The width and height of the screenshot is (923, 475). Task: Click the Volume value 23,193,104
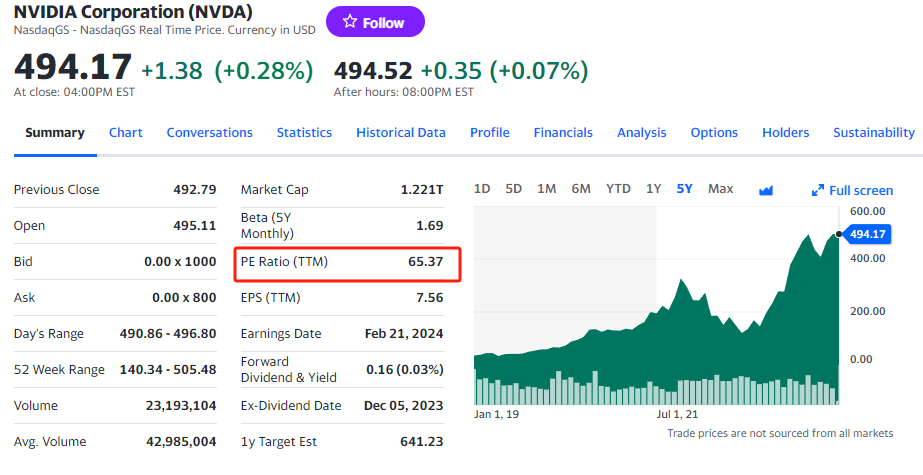pyautogui.click(x=181, y=406)
